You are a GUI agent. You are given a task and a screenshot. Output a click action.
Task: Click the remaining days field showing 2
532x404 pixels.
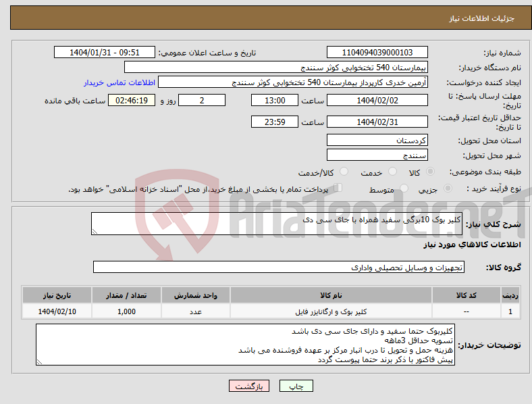point(202,100)
